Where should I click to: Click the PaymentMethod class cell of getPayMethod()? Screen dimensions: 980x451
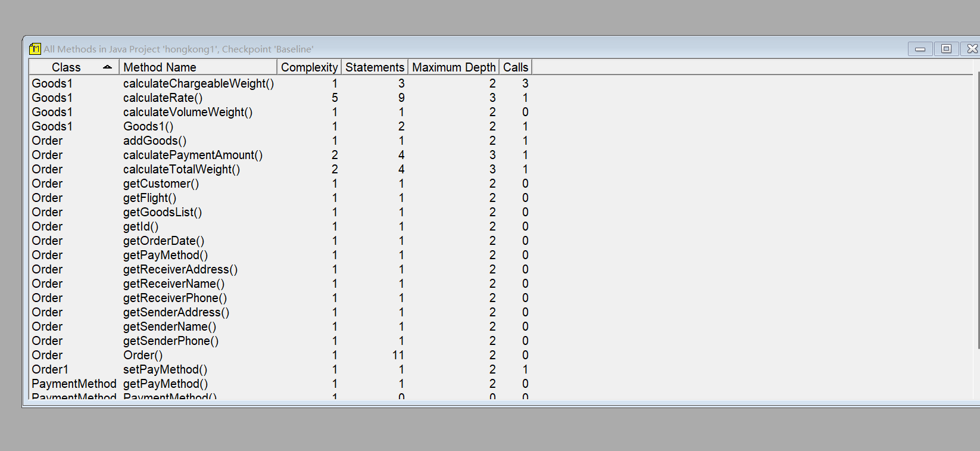point(74,384)
